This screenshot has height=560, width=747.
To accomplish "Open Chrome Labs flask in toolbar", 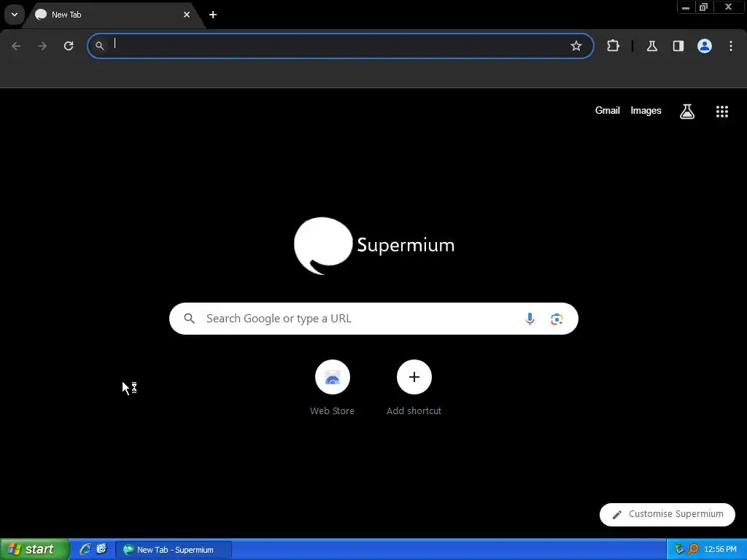I will [651, 46].
